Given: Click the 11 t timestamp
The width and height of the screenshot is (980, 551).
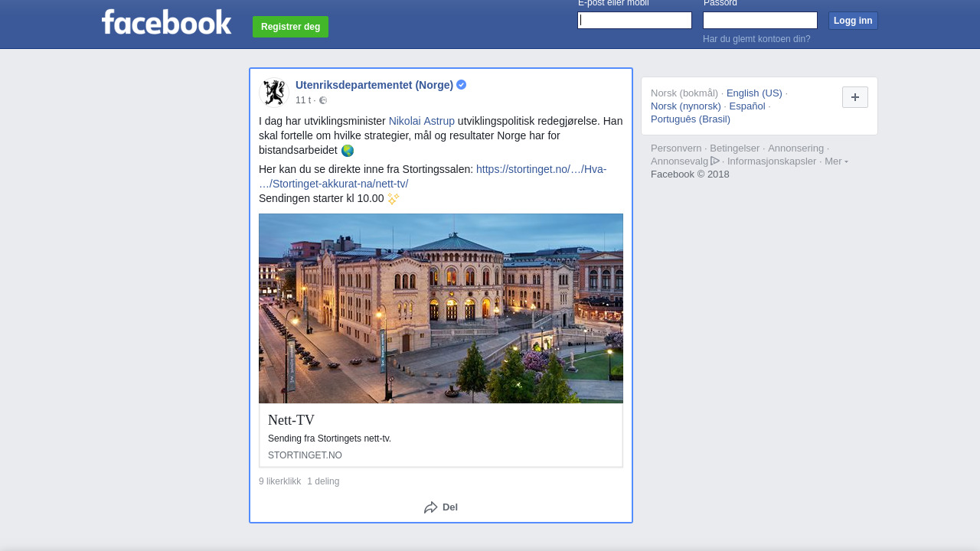Looking at the screenshot, I should tap(303, 100).
